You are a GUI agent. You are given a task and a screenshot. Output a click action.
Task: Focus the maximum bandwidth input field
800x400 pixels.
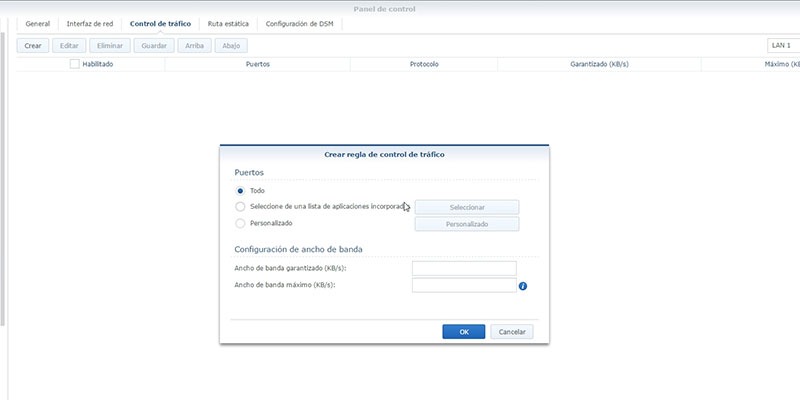pyautogui.click(x=464, y=285)
